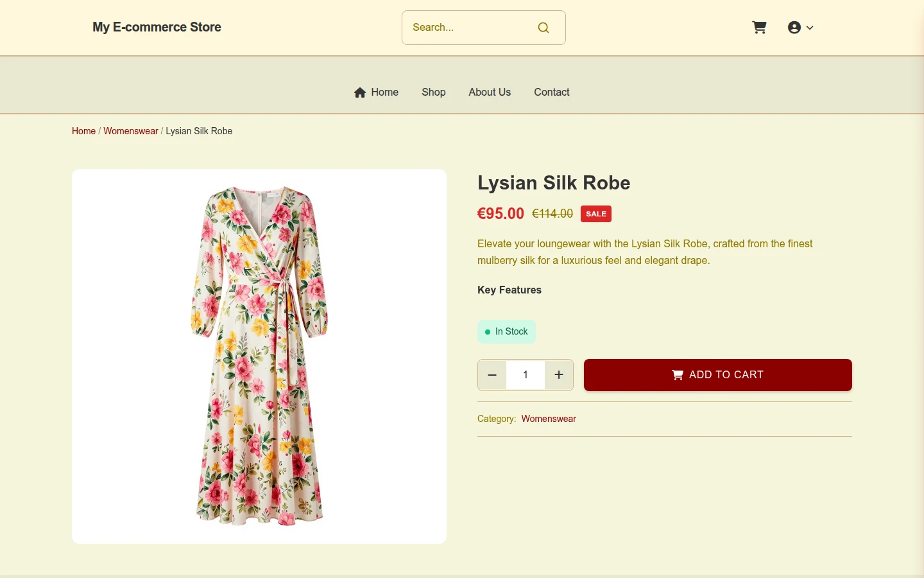Focus the Search... input field

[483, 28]
